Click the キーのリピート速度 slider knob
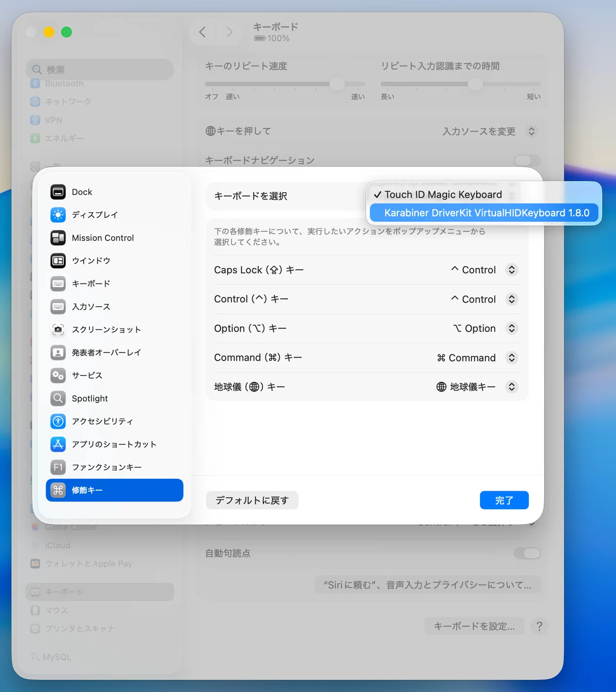616x692 pixels. (337, 84)
